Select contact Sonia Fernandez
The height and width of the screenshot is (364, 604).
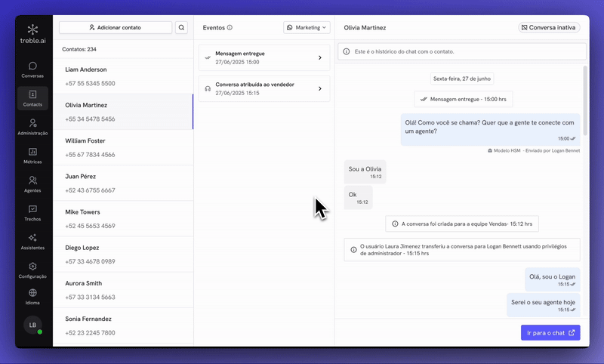coord(123,325)
